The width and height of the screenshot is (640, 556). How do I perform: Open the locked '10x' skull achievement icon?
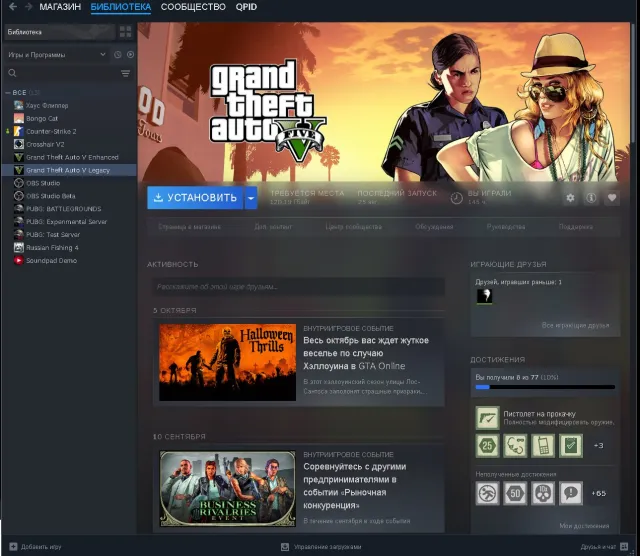543,493
